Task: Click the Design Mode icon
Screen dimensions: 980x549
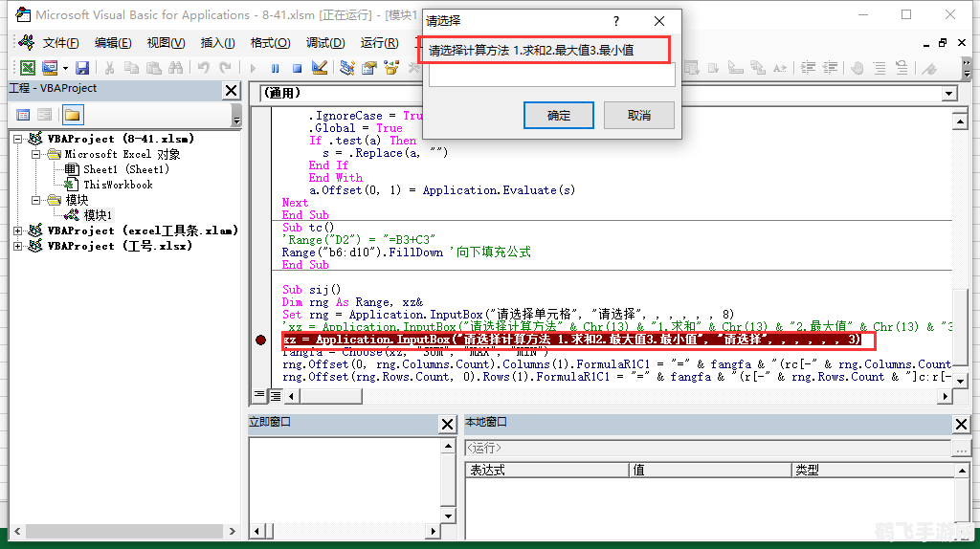Action: pos(320,68)
